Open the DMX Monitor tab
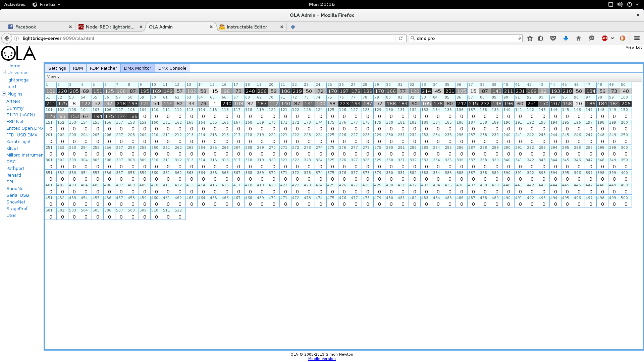This screenshot has height=362, width=644. pos(137,68)
